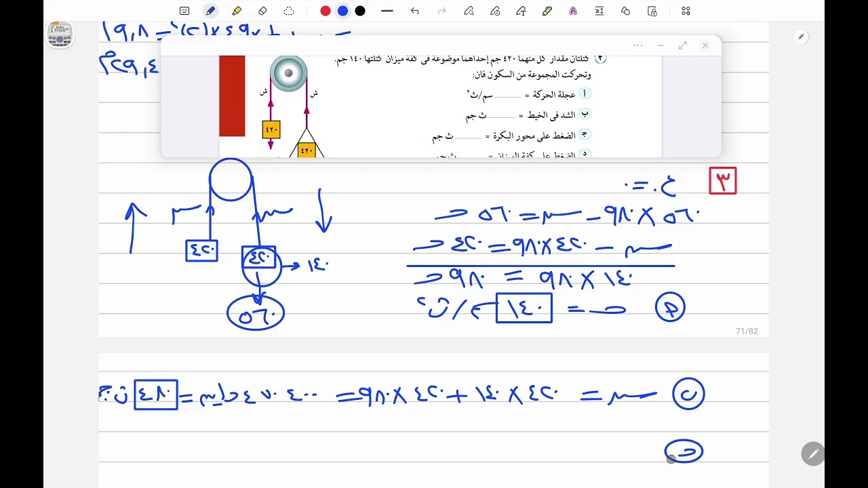This screenshot has width=868, height=488.
Task: Expand the floating textbook popup
Action: [x=683, y=45]
